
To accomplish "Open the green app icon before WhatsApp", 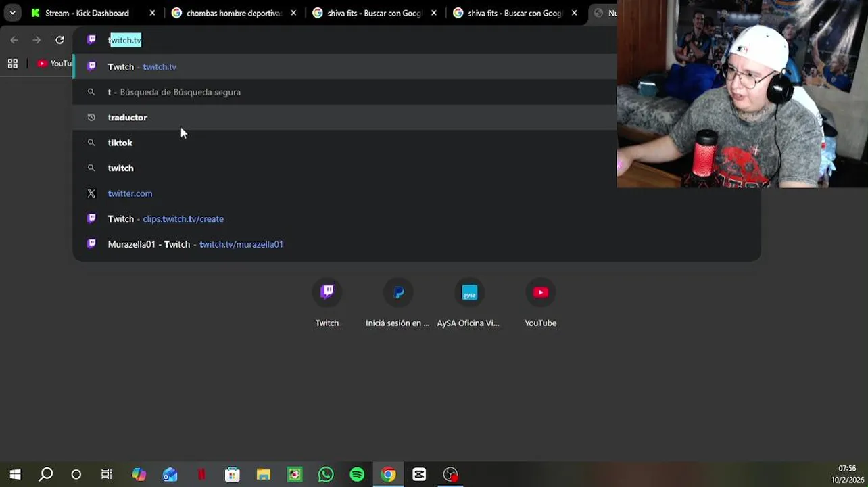I will pyautogui.click(x=295, y=474).
